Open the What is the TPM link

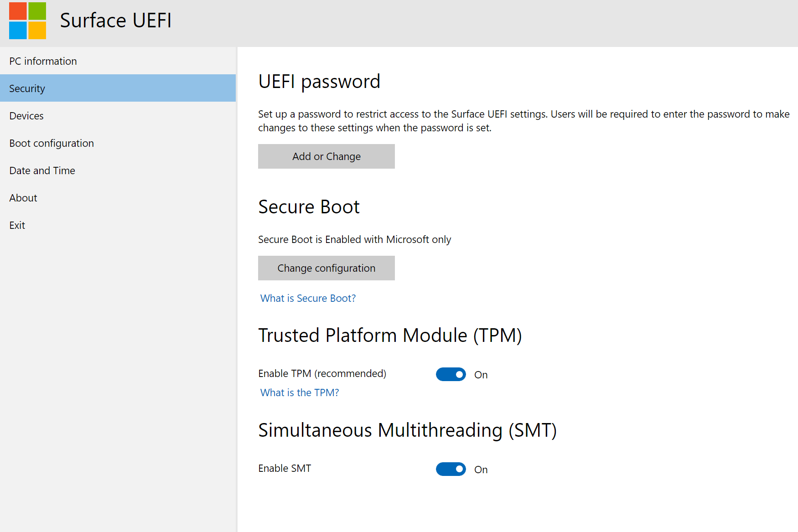300,393
